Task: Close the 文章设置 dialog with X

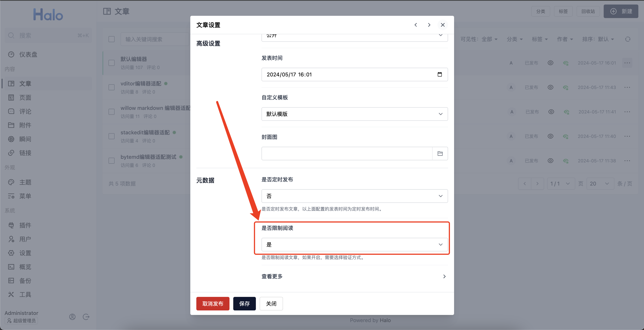Action: (x=443, y=25)
